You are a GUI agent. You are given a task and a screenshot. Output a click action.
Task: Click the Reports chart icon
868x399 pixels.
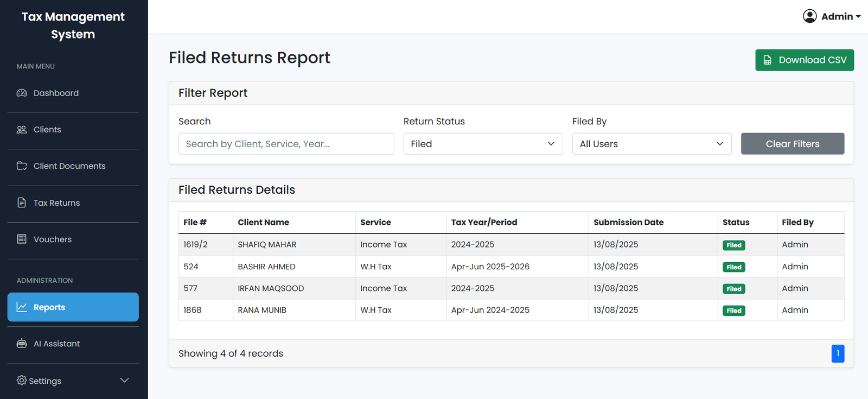pyautogui.click(x=22, y=307)
